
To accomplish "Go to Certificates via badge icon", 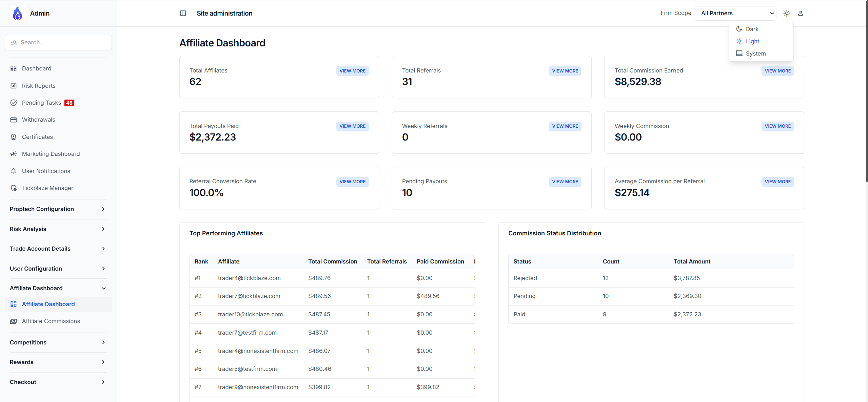I will [x=14, y=137].
